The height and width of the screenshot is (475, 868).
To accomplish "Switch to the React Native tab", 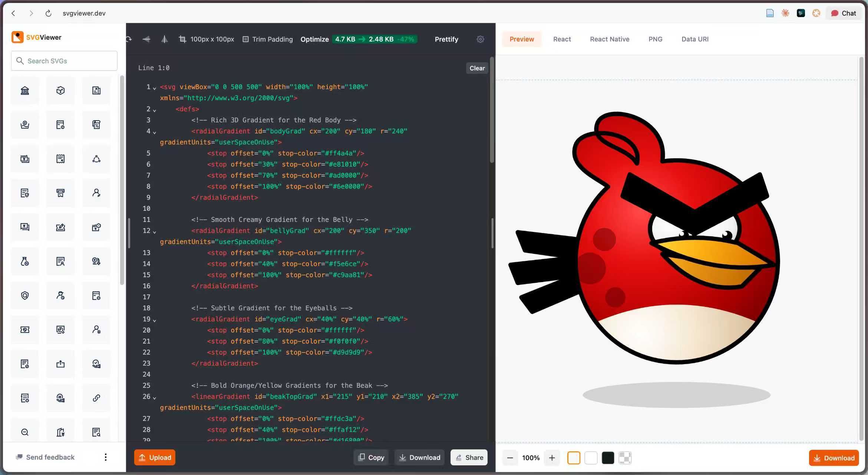I will [x=609, y=39].
